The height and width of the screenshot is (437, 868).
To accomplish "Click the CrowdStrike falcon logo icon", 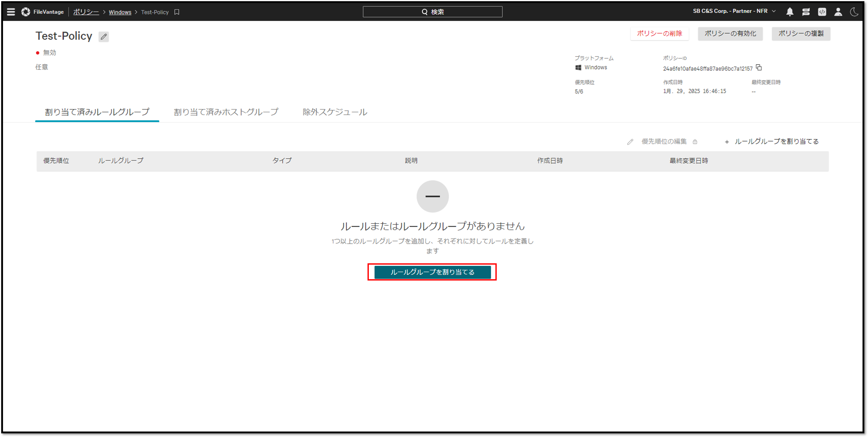I will pyautogui.click(x=26, y=12).
